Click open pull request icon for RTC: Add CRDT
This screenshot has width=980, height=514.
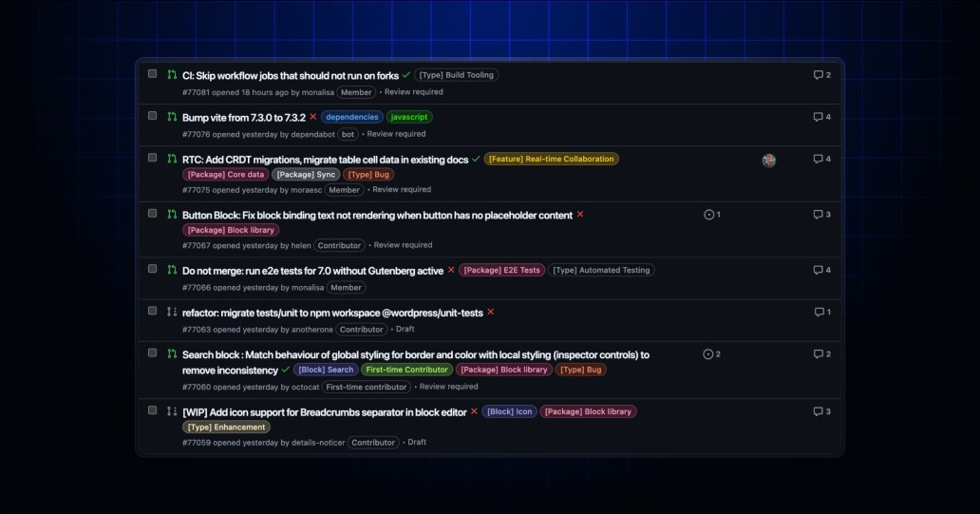(172, 159)
